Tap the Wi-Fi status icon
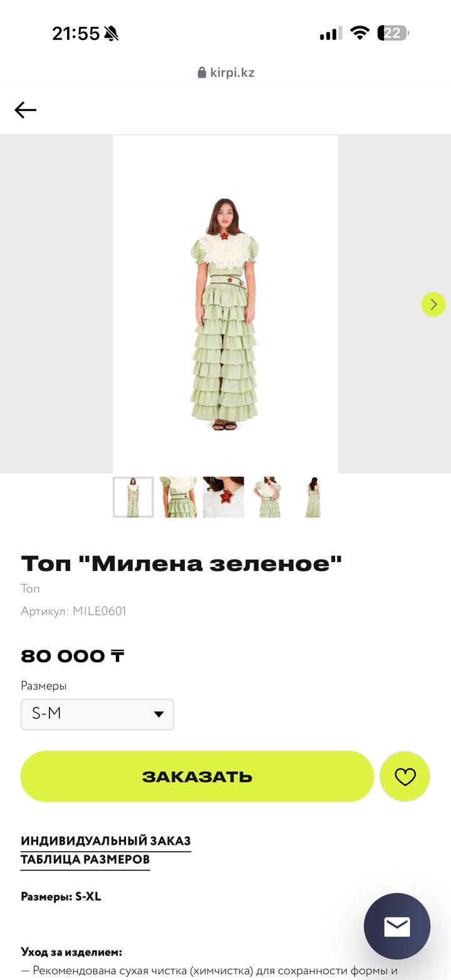The width and height of the screenshot is (451, 980). (360, 33)
